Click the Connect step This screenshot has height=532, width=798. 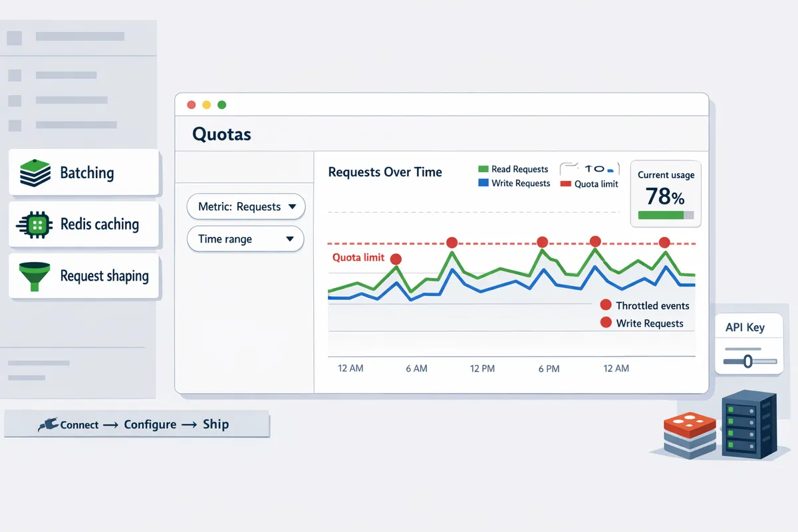pos(79,425)
